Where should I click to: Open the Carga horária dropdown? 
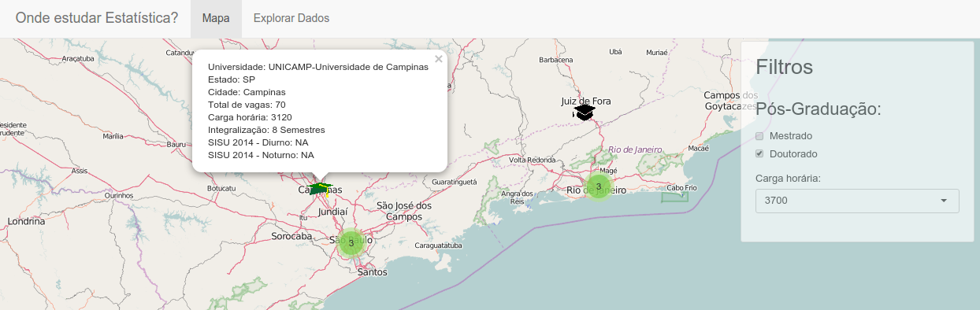click(857, 201)
